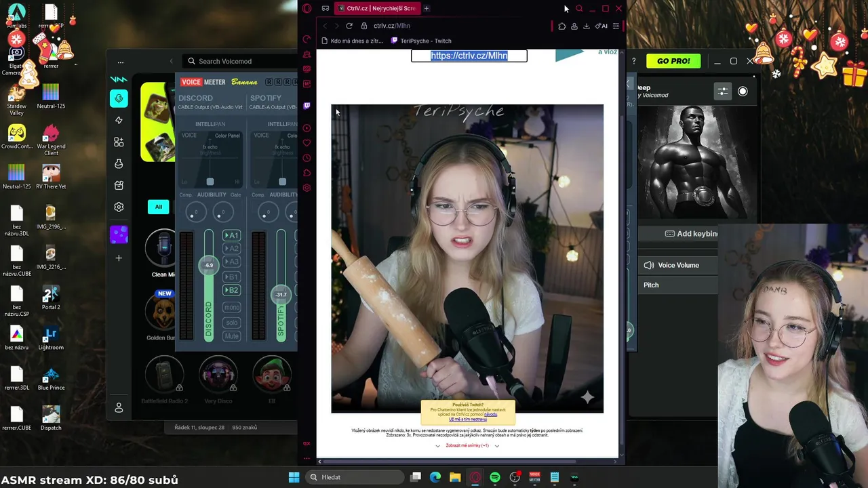Open the three-dots menu in Voicemod title bar

(x=121, y=62)
